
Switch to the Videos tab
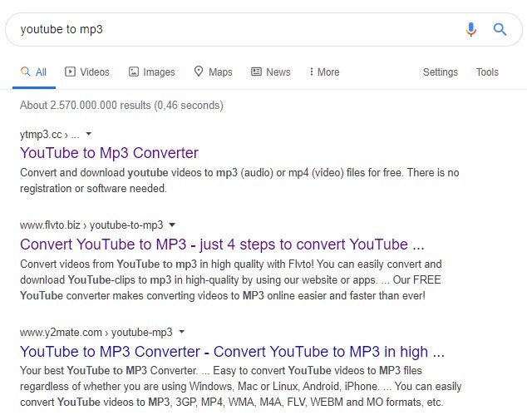[87, 72]
